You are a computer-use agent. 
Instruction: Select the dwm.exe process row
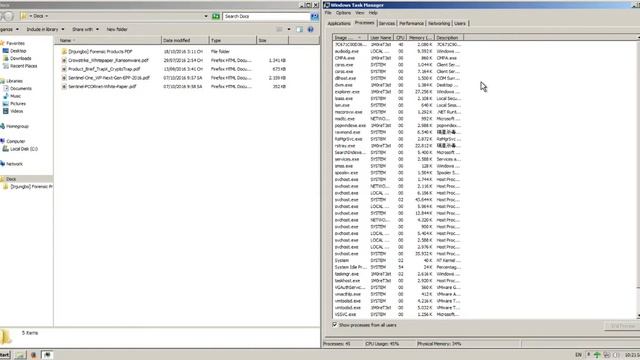coord(398,85)
